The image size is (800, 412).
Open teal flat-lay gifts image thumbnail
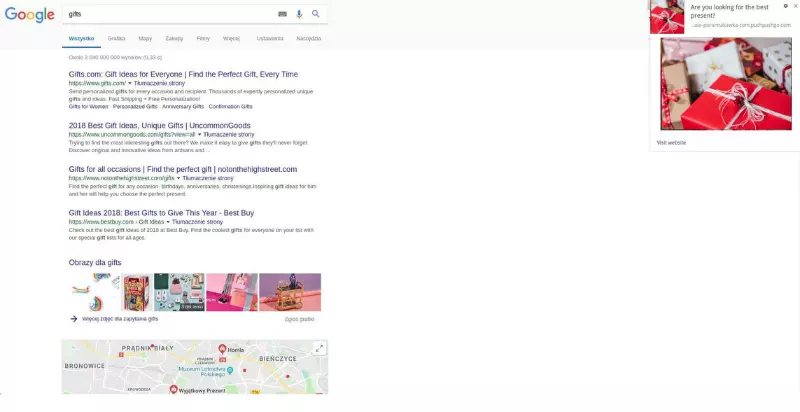179,292
